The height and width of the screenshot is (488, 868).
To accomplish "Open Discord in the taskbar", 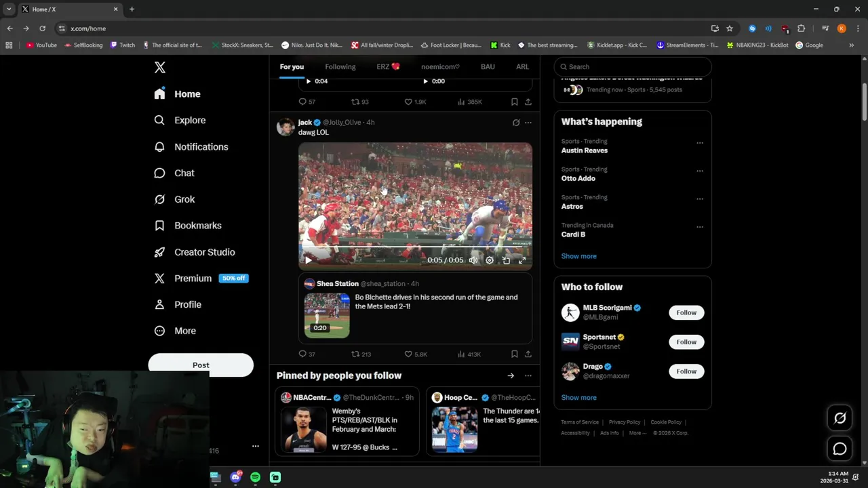I will point(235,477).
